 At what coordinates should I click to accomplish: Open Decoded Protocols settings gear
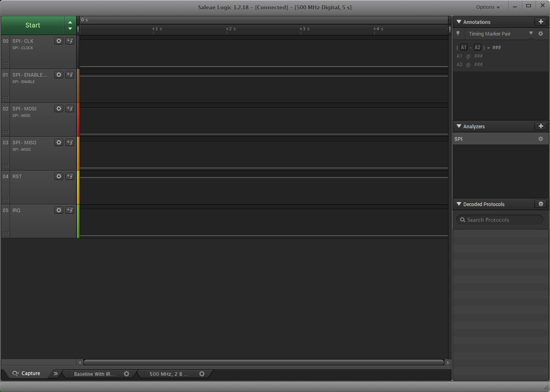tap(541, 204)
